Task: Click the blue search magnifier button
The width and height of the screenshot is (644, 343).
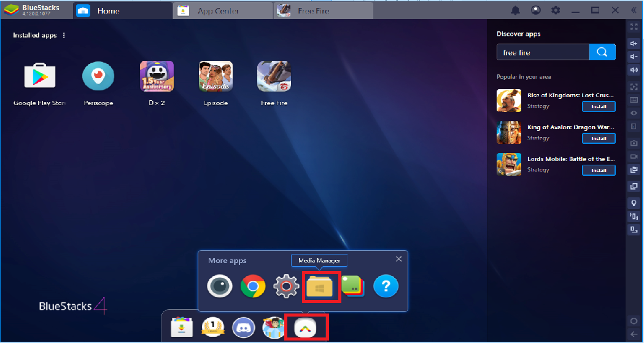Action: (x=602, y=52)
